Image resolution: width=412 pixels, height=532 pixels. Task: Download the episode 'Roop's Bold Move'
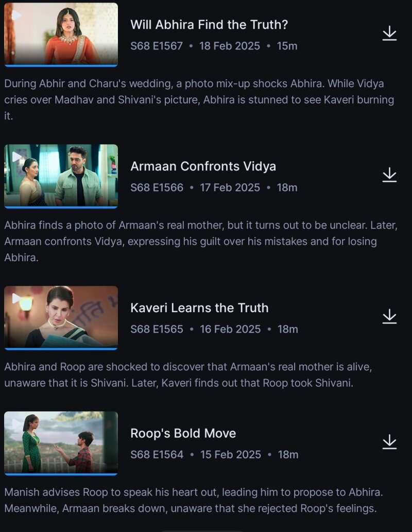390,442
